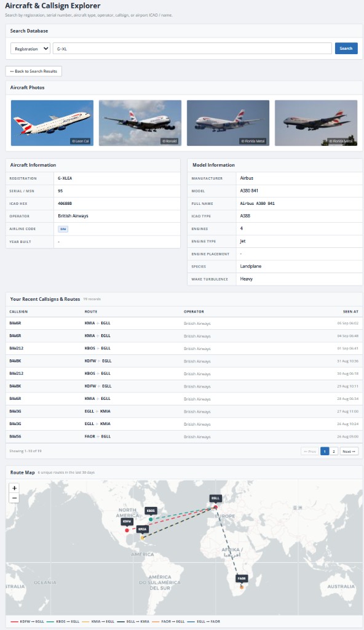Image resolution: width=364 pixels, height=630 pixels.
Task: Select the BAW6R row seen 05 Sep 06:02
Action: pos(184,324)
